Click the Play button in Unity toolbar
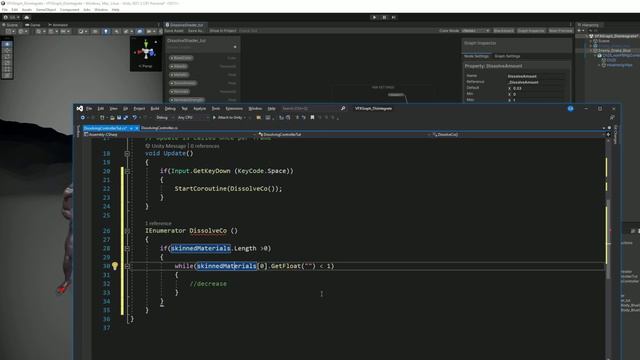The width and height of the screenshot is (640, 360). [374, 18]
